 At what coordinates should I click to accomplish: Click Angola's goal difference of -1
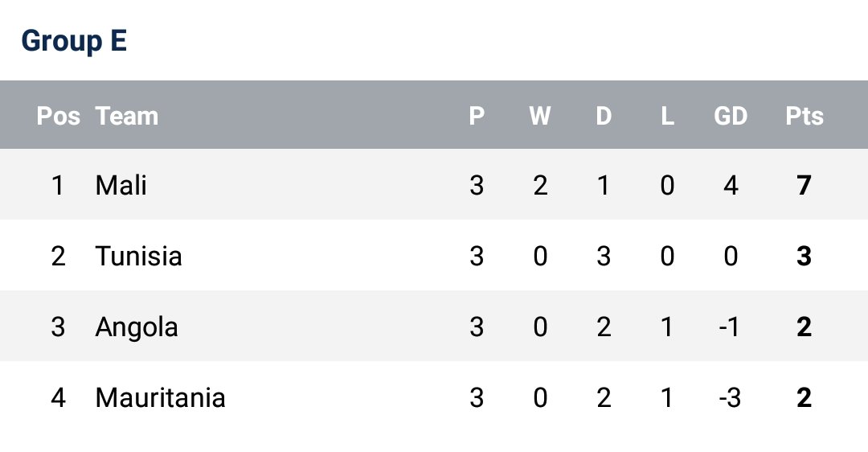click(x=730, y=327)
